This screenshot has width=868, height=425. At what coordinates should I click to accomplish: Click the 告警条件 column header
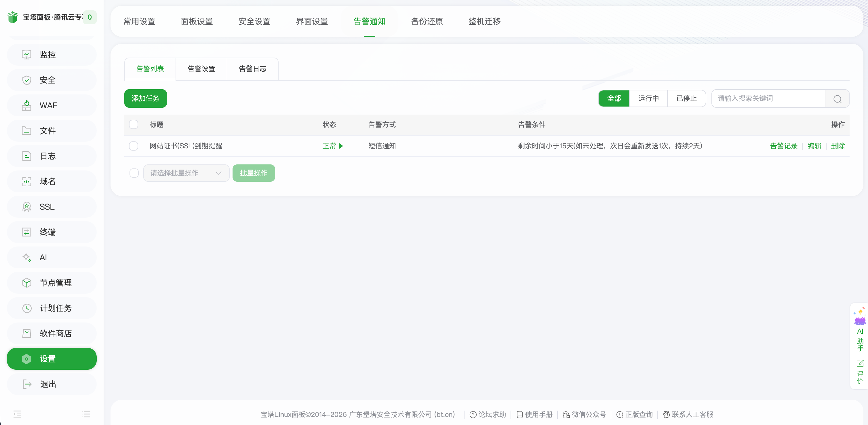pyautogui.click(x=531, y=125)
